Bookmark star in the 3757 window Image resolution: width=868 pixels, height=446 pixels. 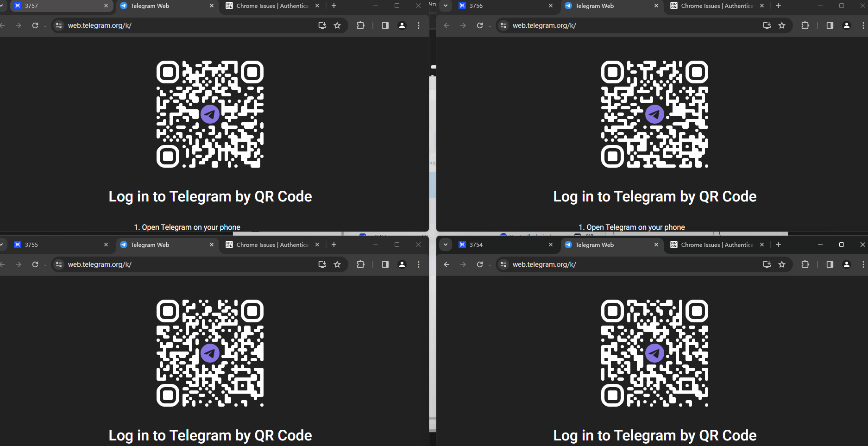(x=337, y=25)
